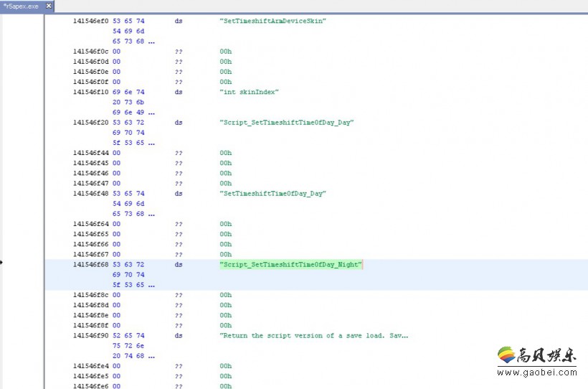Select the "int skinIndex" string

click(x=249, y=92)
